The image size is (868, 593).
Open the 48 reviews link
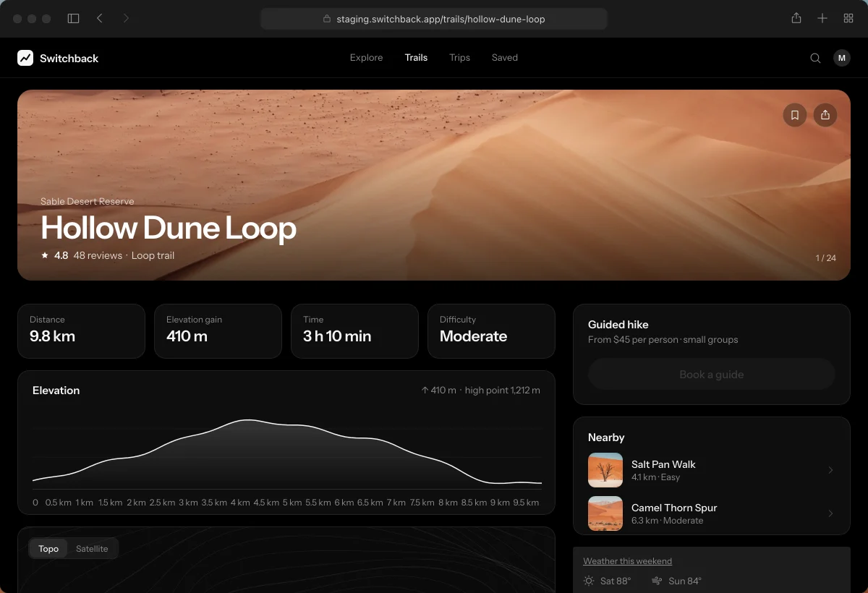98,255
